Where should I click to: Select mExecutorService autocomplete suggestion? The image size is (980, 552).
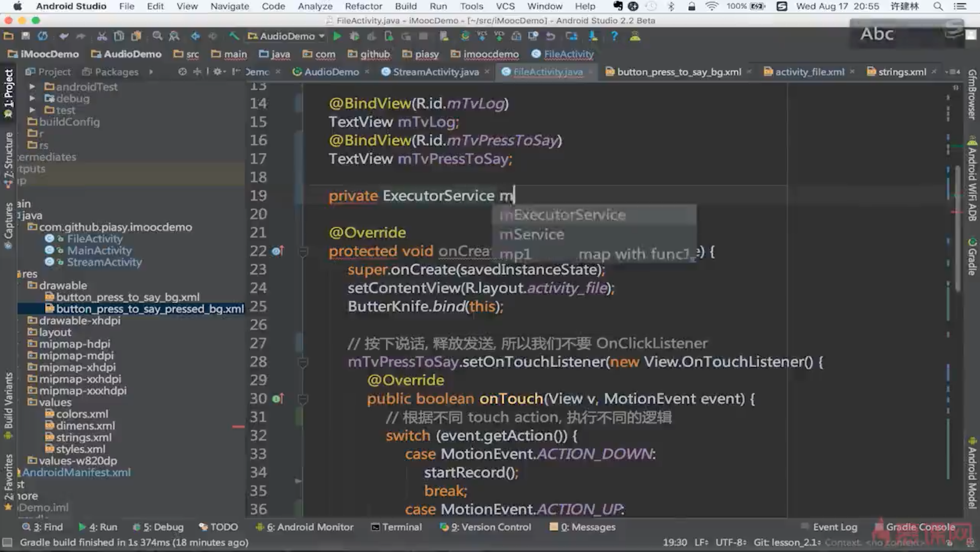pos(594,215)
